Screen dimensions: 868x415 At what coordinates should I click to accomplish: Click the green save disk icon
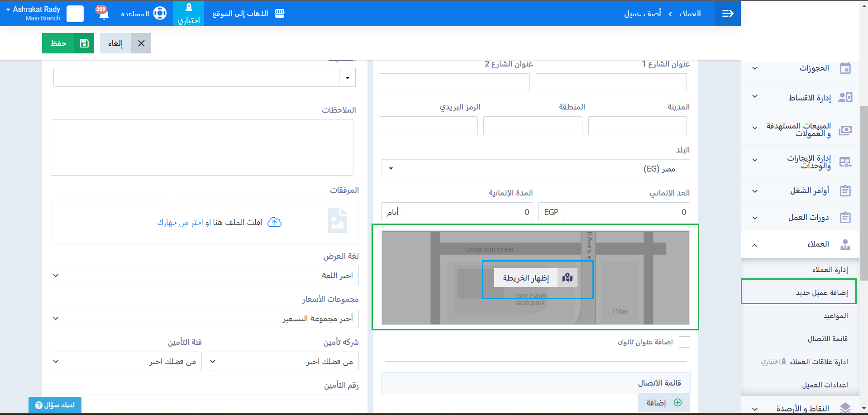click(84, 43)
